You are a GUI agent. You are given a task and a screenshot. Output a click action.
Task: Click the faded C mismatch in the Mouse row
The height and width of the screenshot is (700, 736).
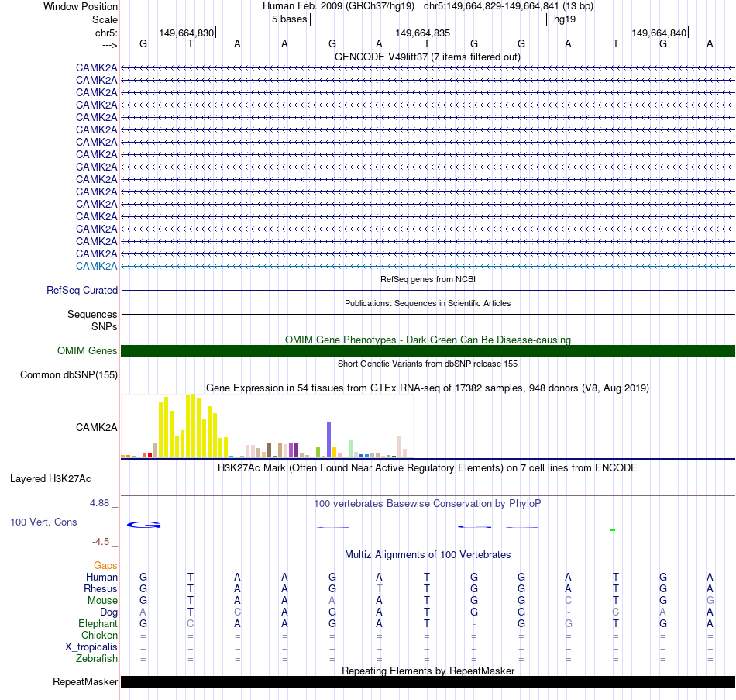tap(569, 601)
